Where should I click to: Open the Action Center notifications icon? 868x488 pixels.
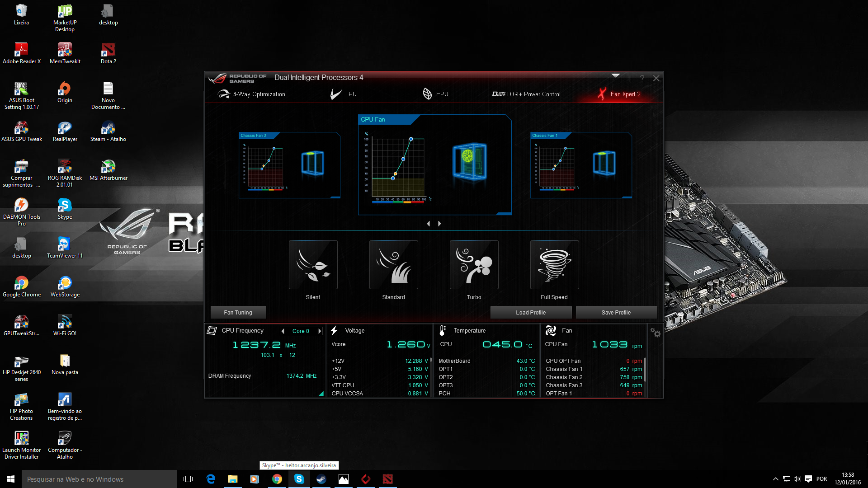tap(808, 479)
